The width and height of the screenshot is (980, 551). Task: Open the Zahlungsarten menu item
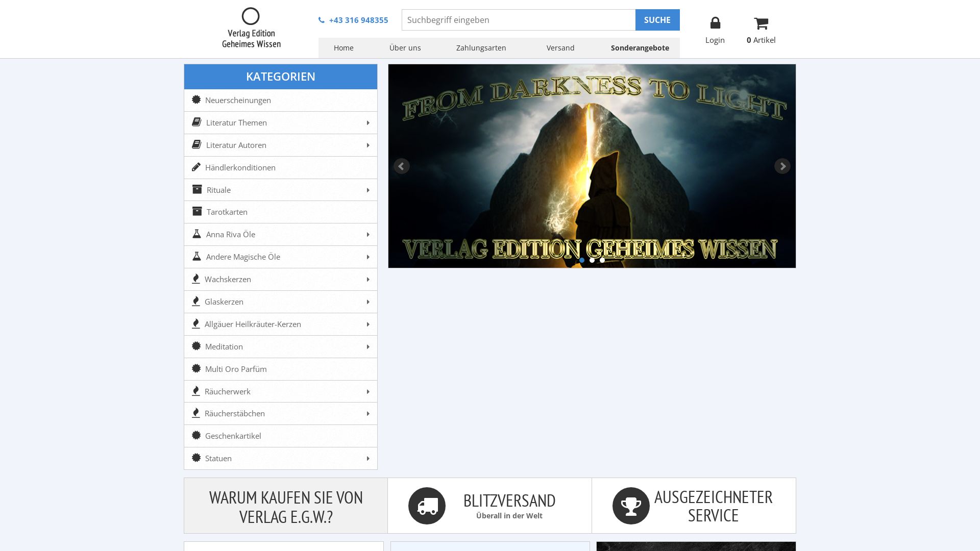tap(481, 48)
